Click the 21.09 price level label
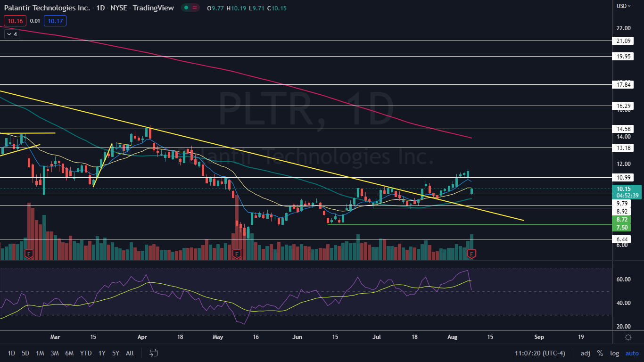This screenshot has width=644, height=362. pos(624,41)
